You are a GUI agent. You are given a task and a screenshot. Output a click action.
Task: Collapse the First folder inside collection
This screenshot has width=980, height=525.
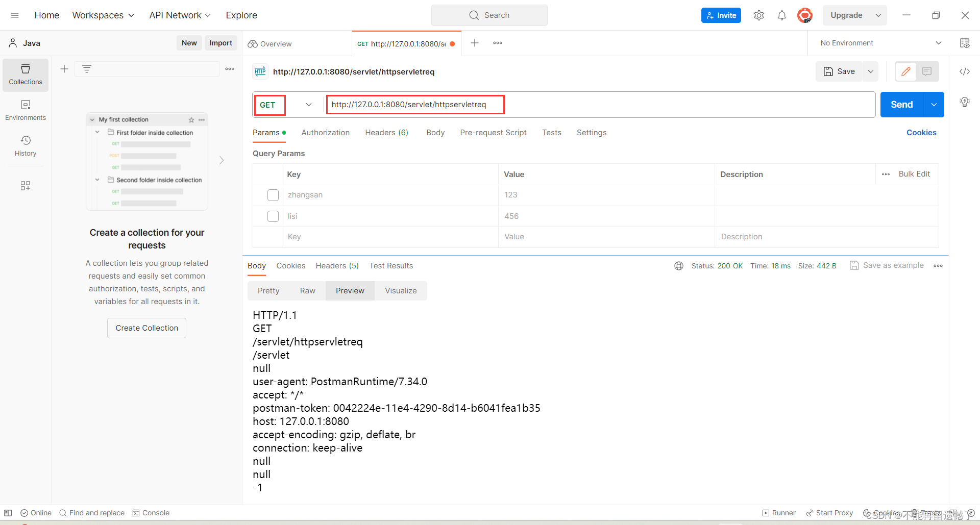click(97, 132)
